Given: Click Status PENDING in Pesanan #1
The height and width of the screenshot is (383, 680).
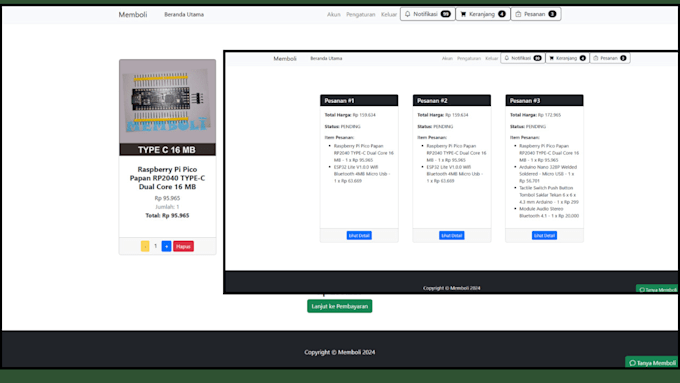Looking at the screenshot, I should point(343,126).
